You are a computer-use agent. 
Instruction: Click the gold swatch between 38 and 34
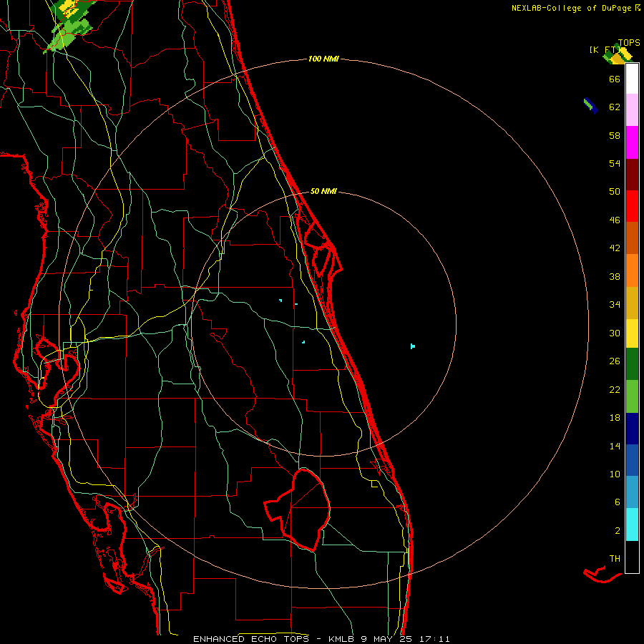click(x=632, y=303)
